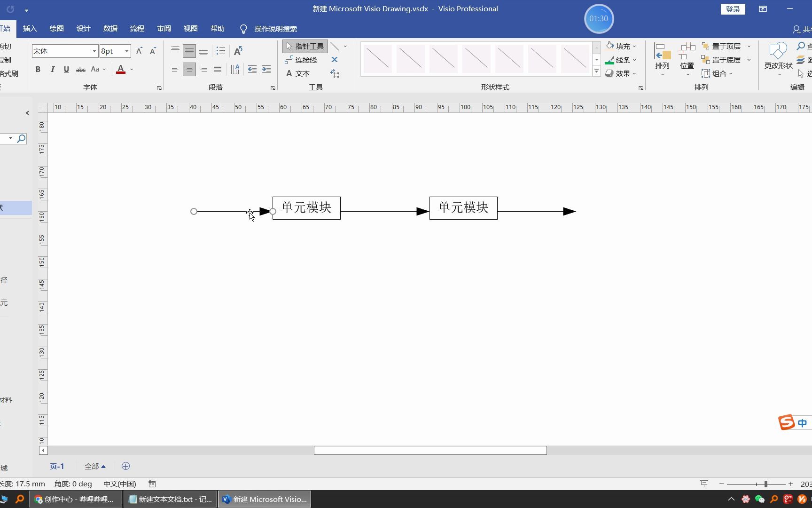The image size is (812, 508).
Task: Select the first 单元模块 box on canvas
Action: (x=306, y=208)
